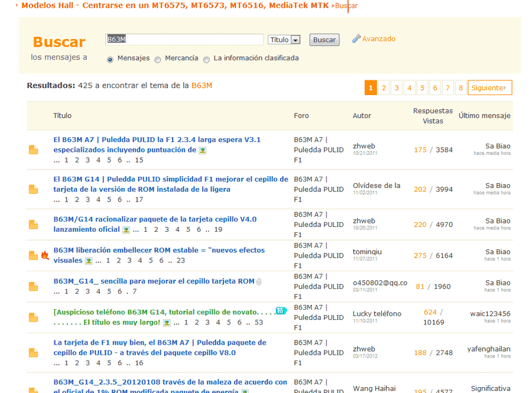Click current page 1 indicator
532x393 pixels.
coord(371,88)
